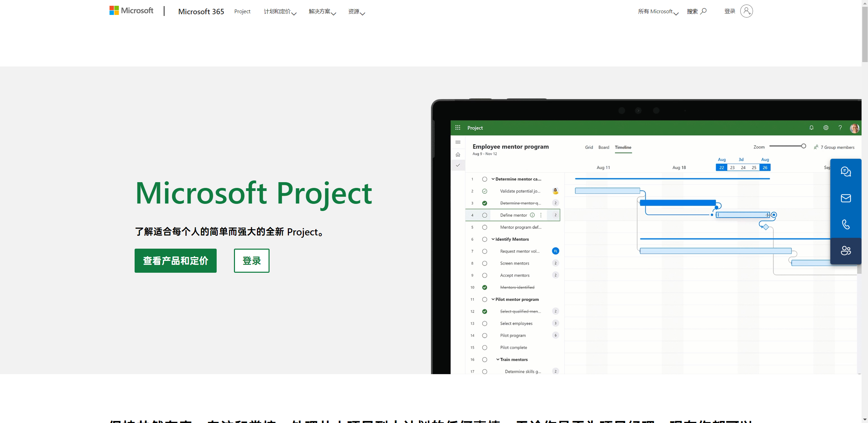Click the milestone diamond on the timeline
This screenshot has height=423, width=868.
click(765, 227)
